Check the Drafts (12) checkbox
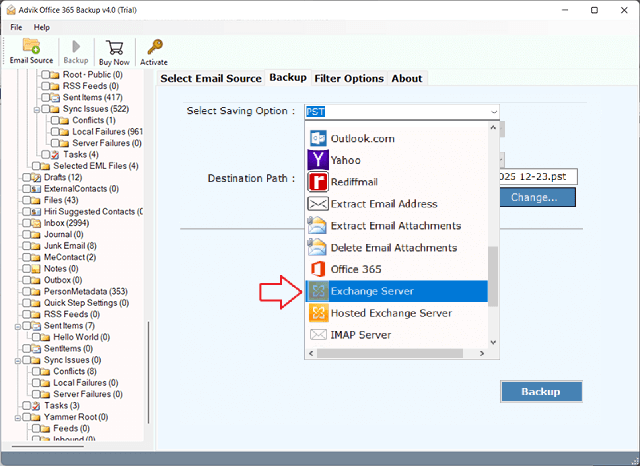Viewport: 640px width, 466px height. point(27,177)
